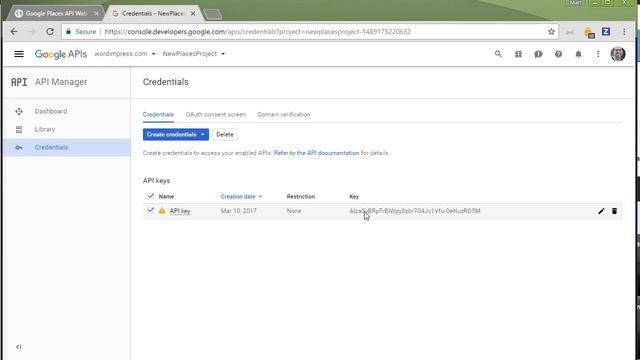Go back with the browser back arrow
This screenshot has width=640, height=360.
coord(14,31)
